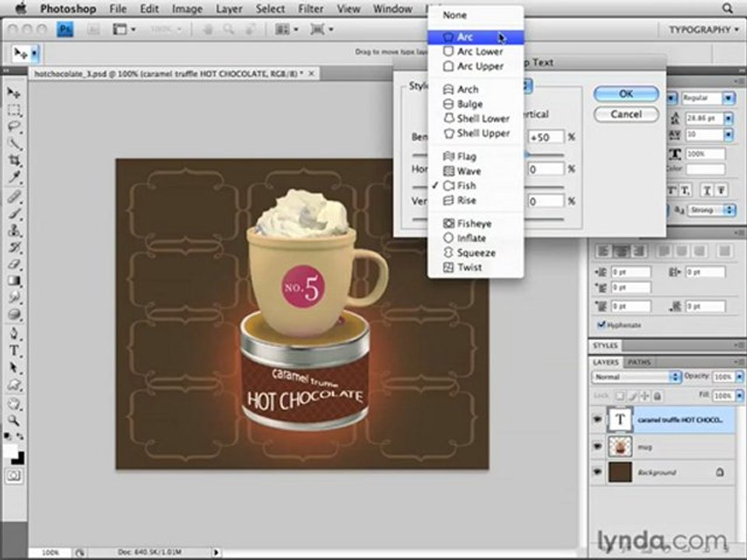747x560 pixels.
Task: Hide the Background layer
Action: click(598, 472)
